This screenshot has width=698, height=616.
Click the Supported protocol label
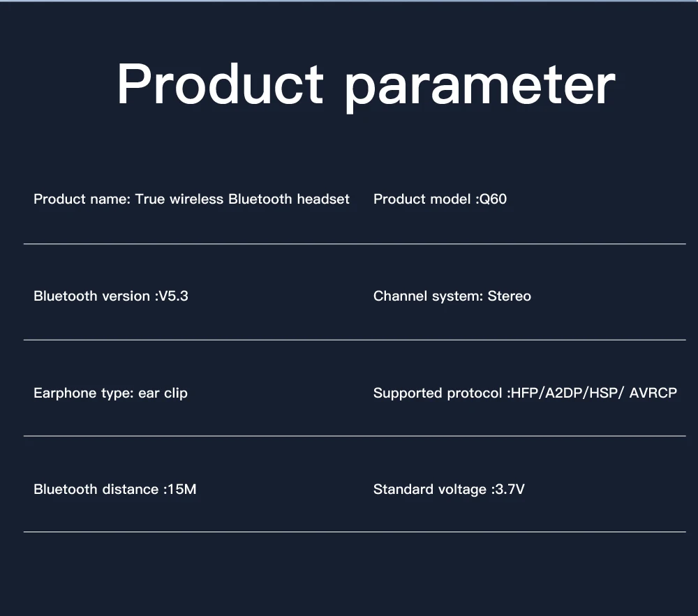tap(438, 393)
